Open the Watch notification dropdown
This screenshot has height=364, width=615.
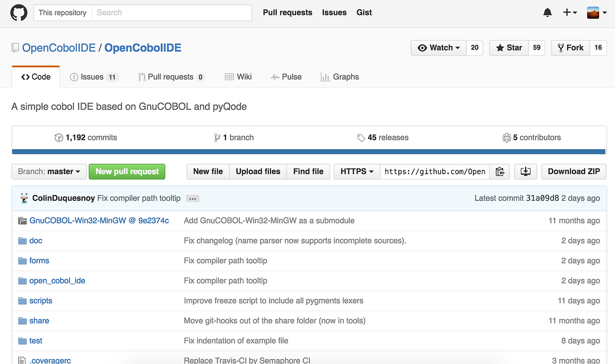(439, 48)
